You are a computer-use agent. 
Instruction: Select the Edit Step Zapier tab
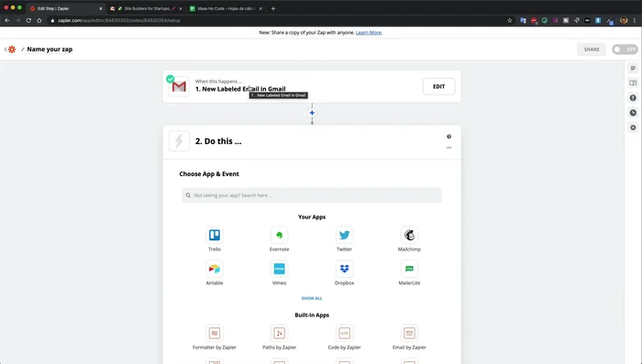click(65, 8)
